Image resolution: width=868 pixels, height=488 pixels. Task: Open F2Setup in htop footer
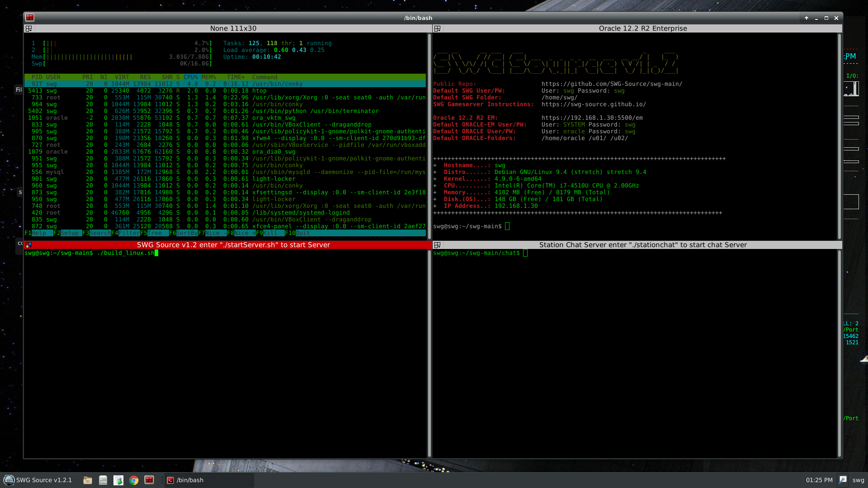click(68, 233)
